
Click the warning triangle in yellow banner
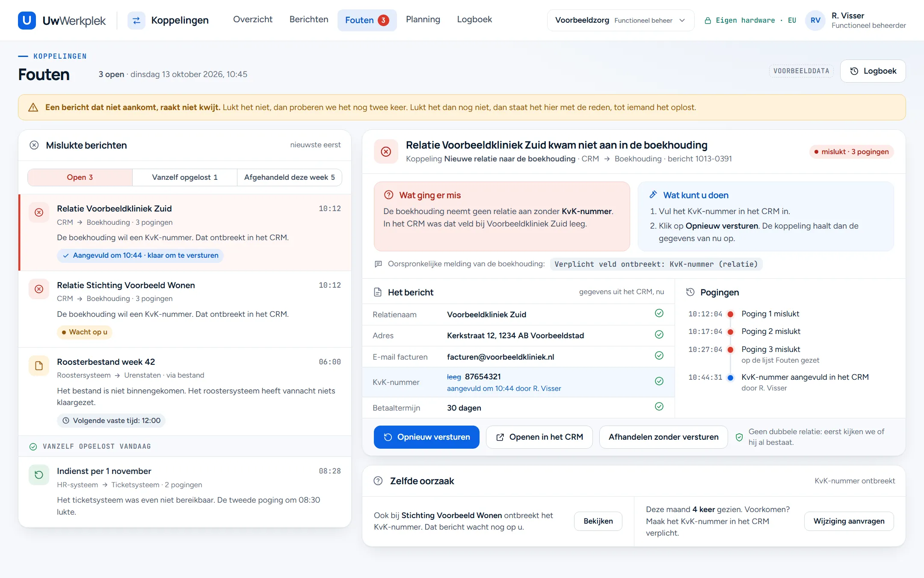click(33, 107)
